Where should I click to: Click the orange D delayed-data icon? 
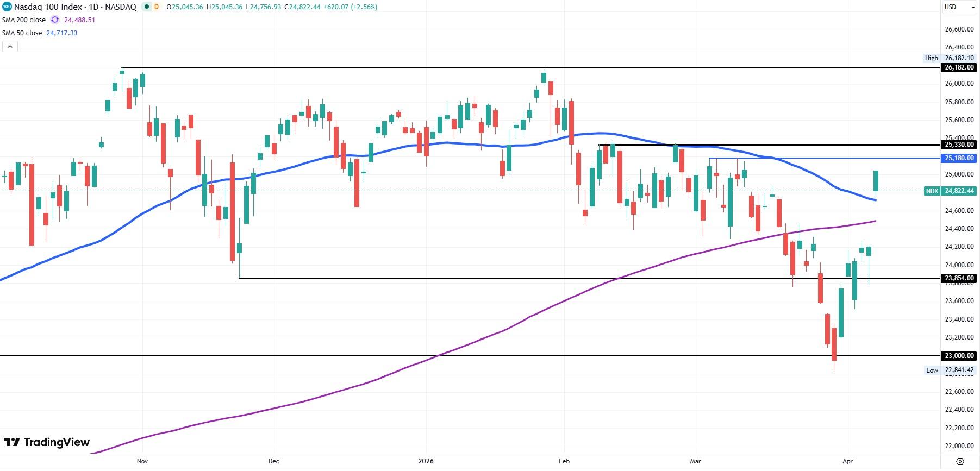pos(157,7)
